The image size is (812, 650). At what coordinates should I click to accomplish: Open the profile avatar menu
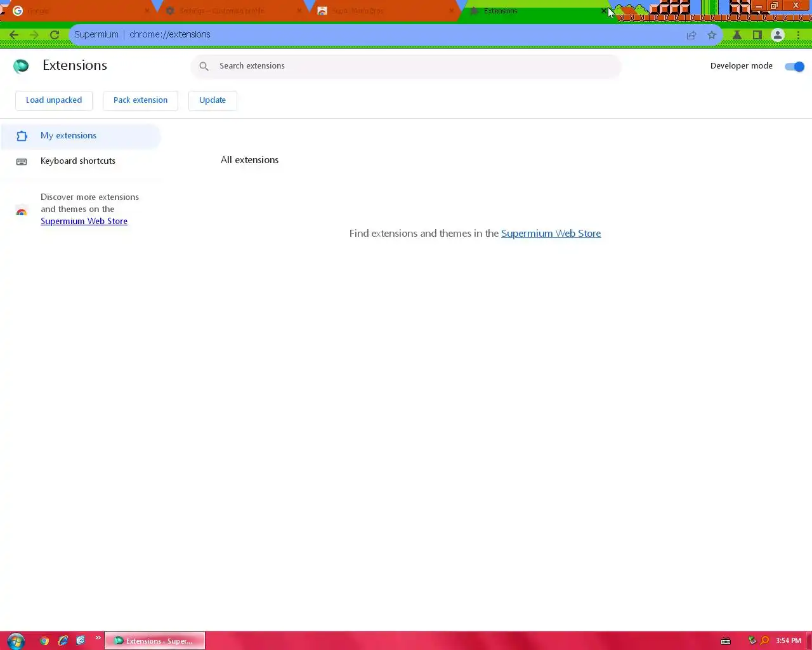coord(778,35)
